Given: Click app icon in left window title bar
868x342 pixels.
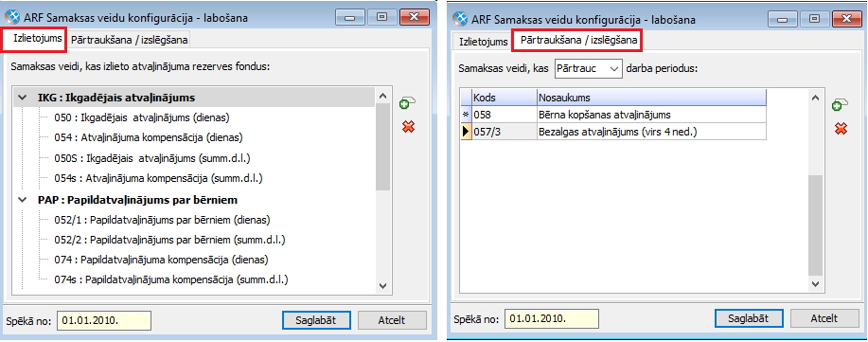Looking at the screenshot, I should pos(11,17).
